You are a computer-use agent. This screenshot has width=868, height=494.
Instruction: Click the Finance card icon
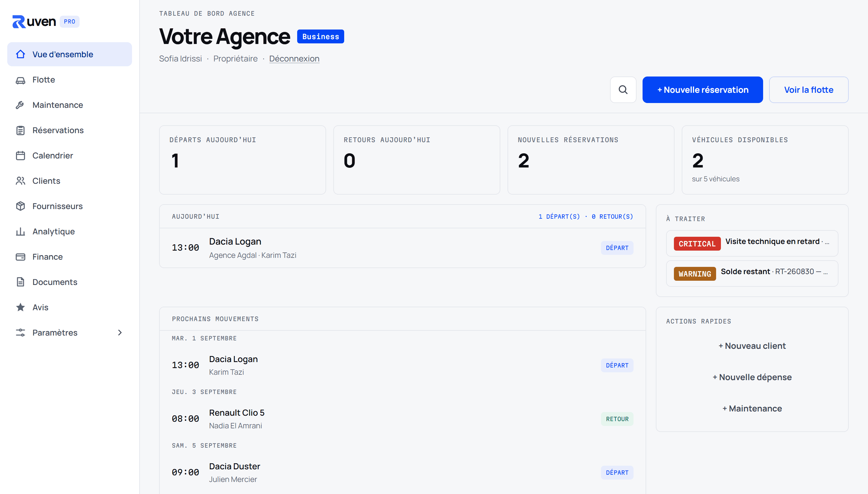point(20,257)
